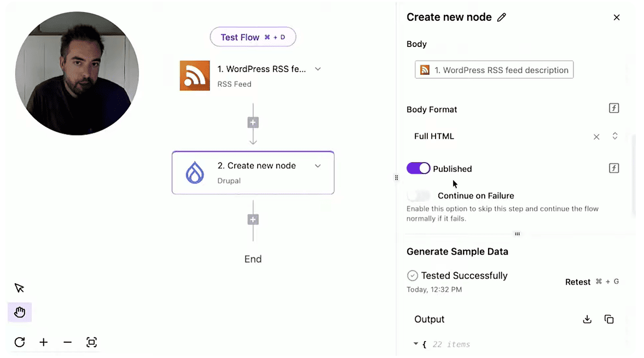Select the hand pan tool

coord(20,312)
